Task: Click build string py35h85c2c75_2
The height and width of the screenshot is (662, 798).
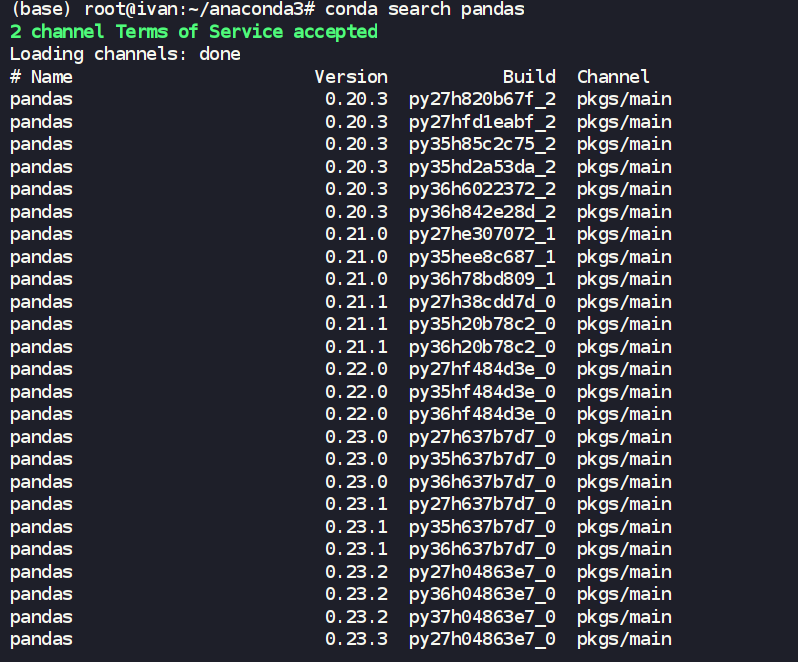Action: click(482, 144)
